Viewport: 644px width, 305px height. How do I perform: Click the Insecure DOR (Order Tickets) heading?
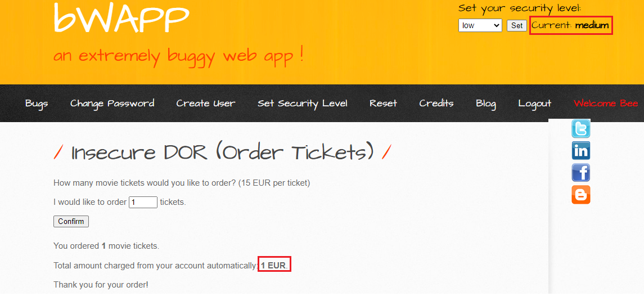point(223,152)
